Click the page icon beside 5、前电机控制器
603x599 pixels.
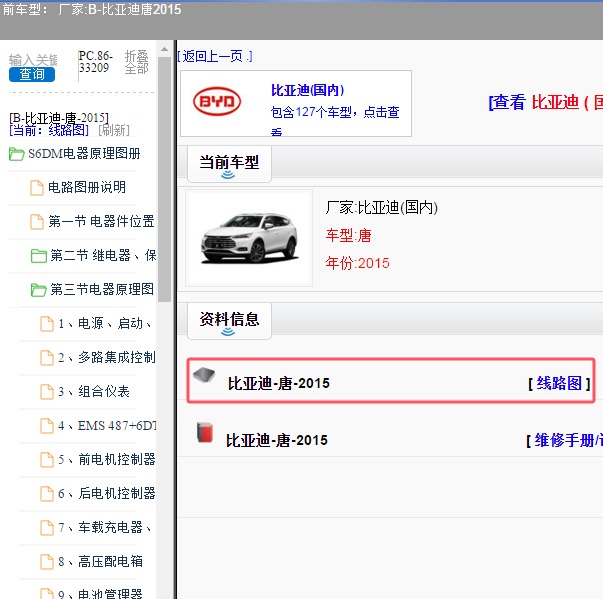click(x=46, y=459)
